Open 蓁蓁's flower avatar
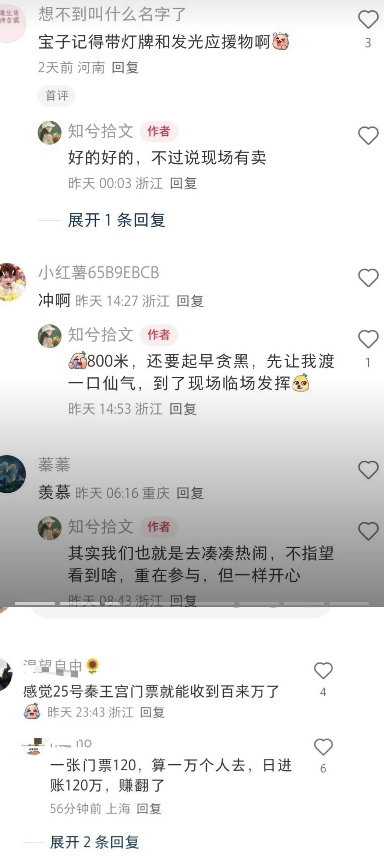Image resolution: width=384 pixels, height=868 pixels. (x=13, y=474)
